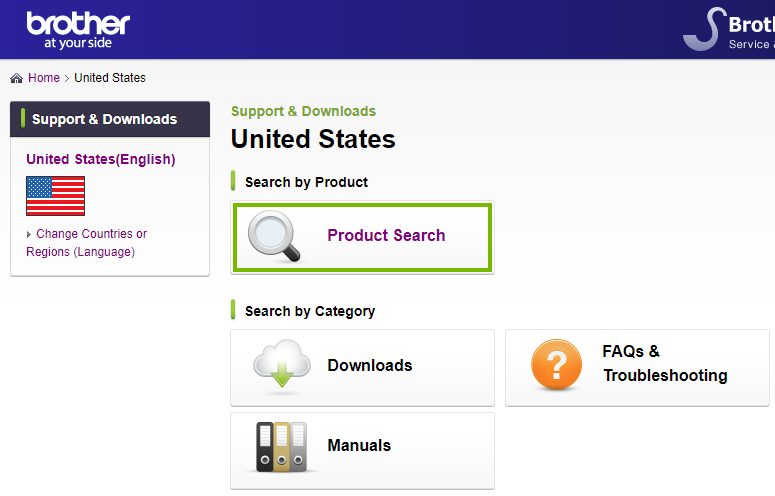Open the Manuals category tile
The image size is (775, 496).
(362, 451)
